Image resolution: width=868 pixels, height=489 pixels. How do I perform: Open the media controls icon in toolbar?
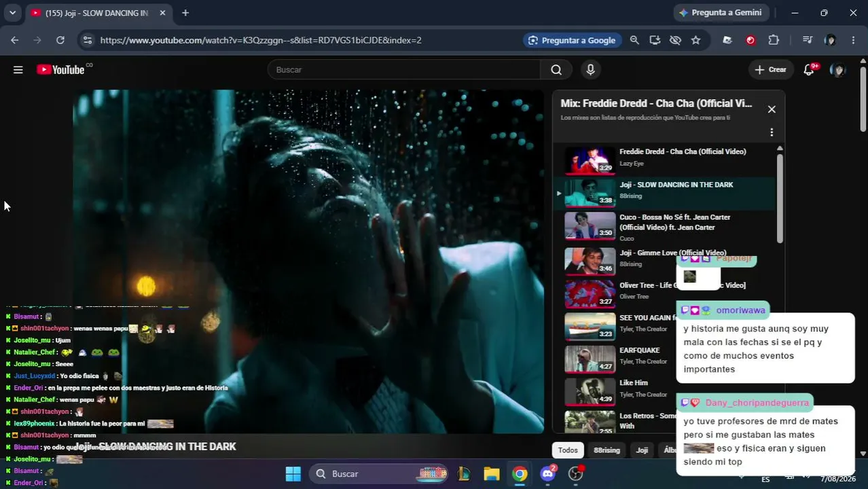(807, 40)
